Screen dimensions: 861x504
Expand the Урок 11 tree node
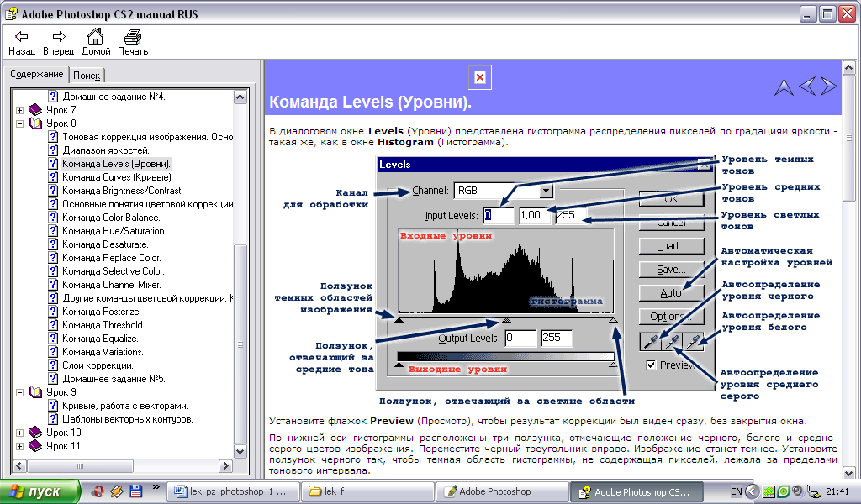[20, 446]
